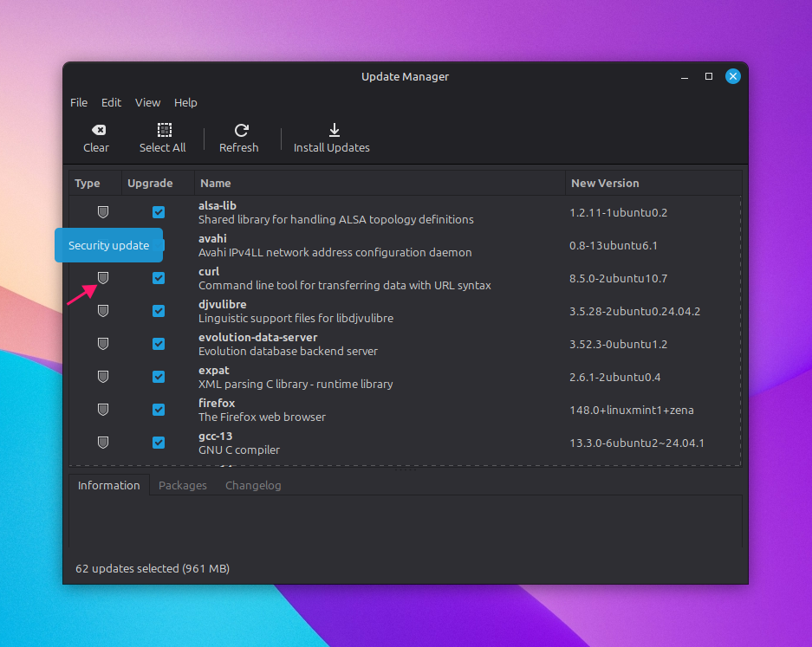Click the Refresh toolbar icon
Image resolution: width=812 pixels, height=647 pixels.
[241, 130]
